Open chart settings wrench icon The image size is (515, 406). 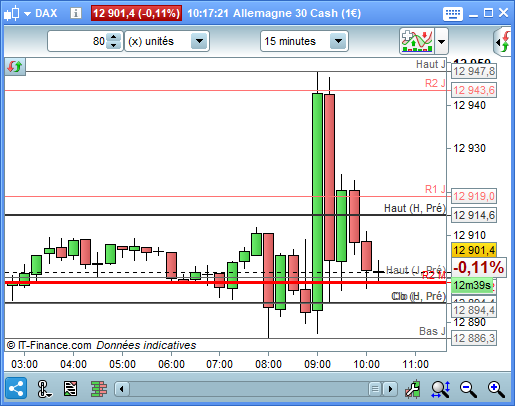(413, 389)
